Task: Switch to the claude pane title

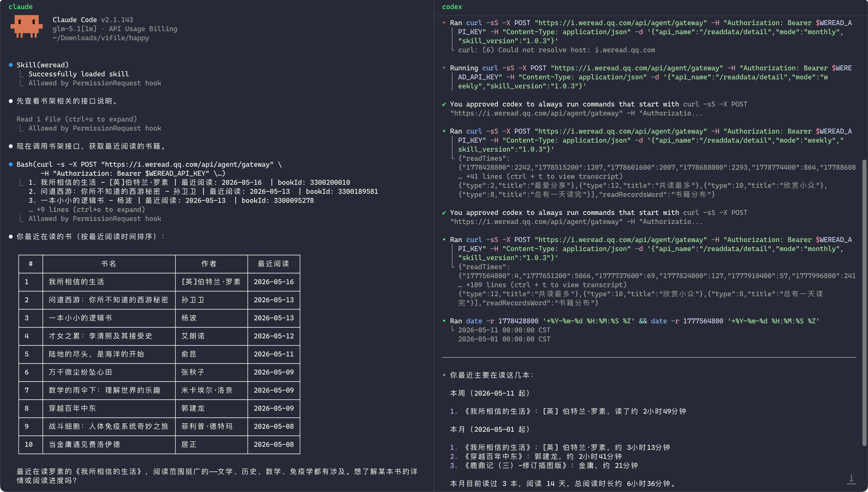Action: coord(21,7)
